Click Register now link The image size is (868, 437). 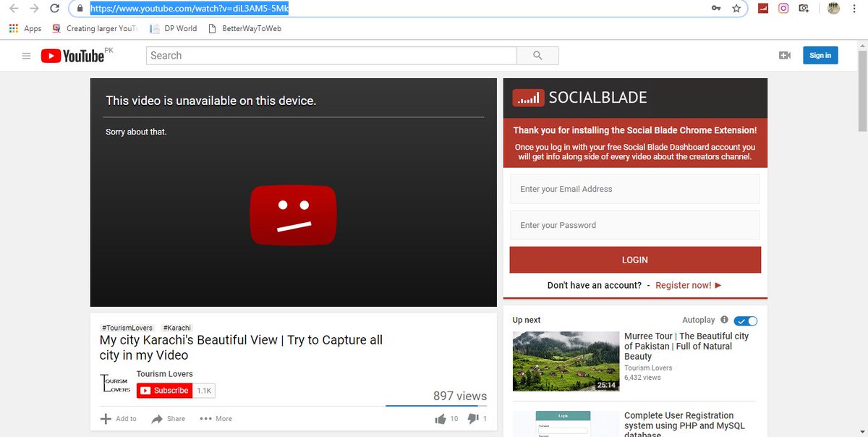coord(688,285)
